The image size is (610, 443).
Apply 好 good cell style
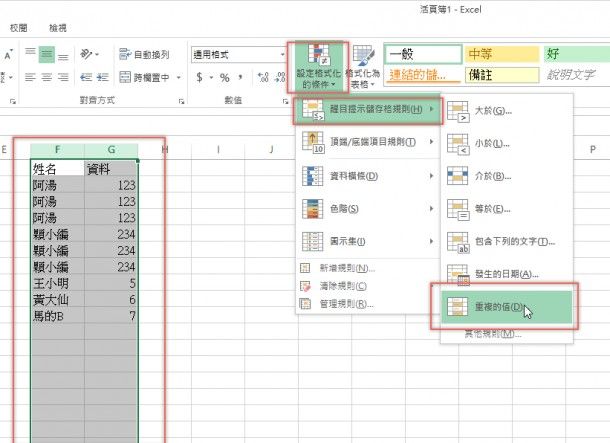point(577,54)
